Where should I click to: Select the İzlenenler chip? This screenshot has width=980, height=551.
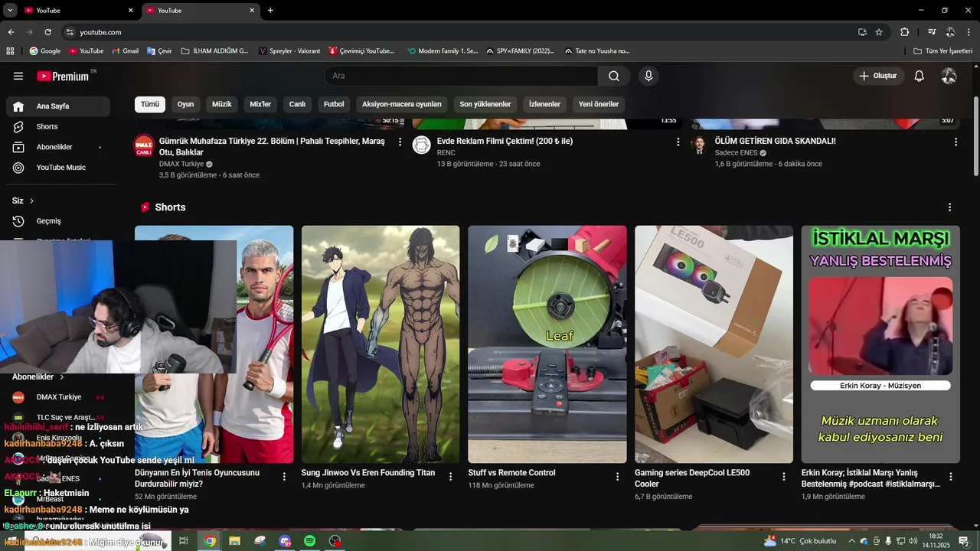pyautogui.click(x=545, y=104)
